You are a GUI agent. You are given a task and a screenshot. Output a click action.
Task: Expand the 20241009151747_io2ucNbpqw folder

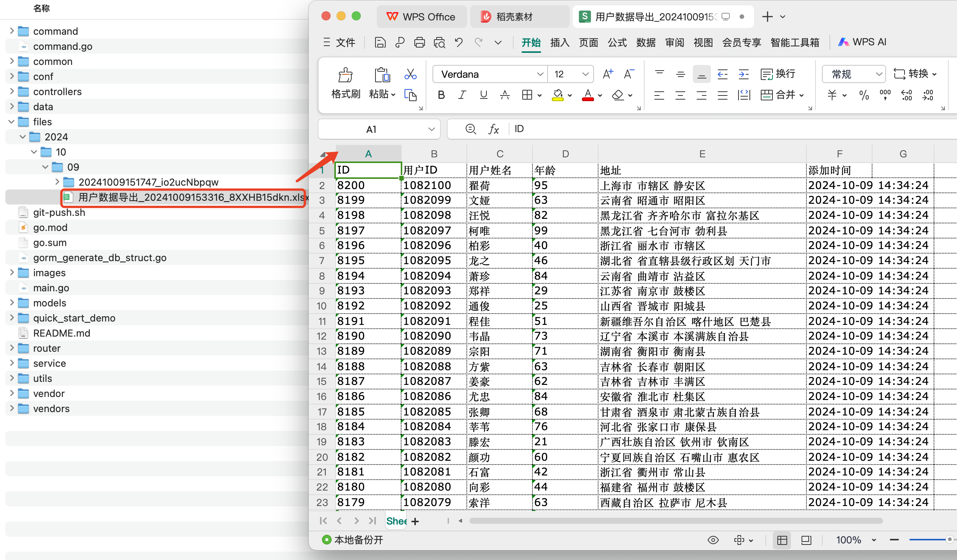57,182
